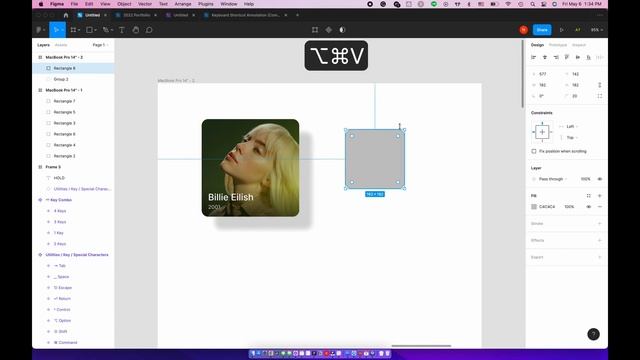640x360 pixels.
Task: Click the Share button
Action: (x=542, y=30)
